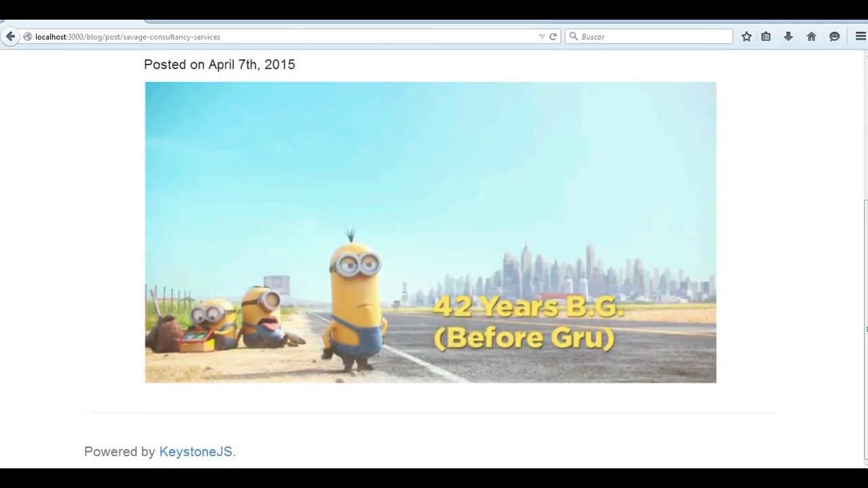Bookmark this page with the star icon
Image resolution: width=868 pixels, height=488 pixels.
[746, 37]
